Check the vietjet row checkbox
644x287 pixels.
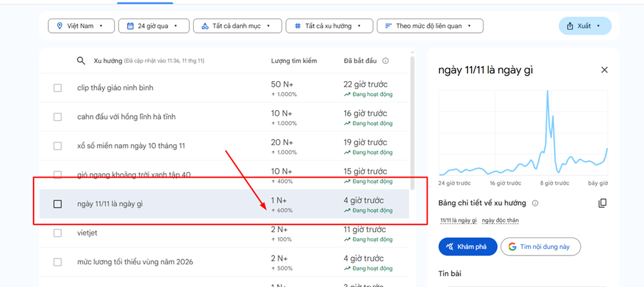pyautogui.click(x=57, y=233)
